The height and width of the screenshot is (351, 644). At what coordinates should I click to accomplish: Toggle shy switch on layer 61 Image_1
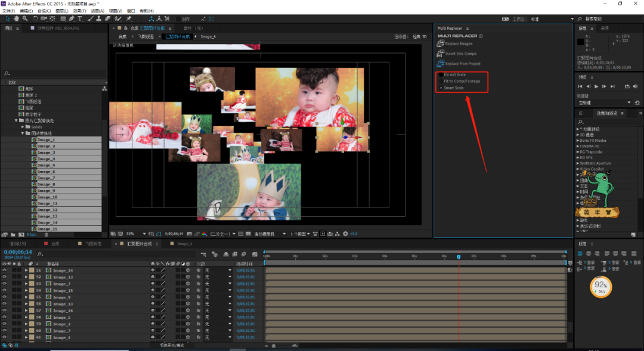point(153,337)
